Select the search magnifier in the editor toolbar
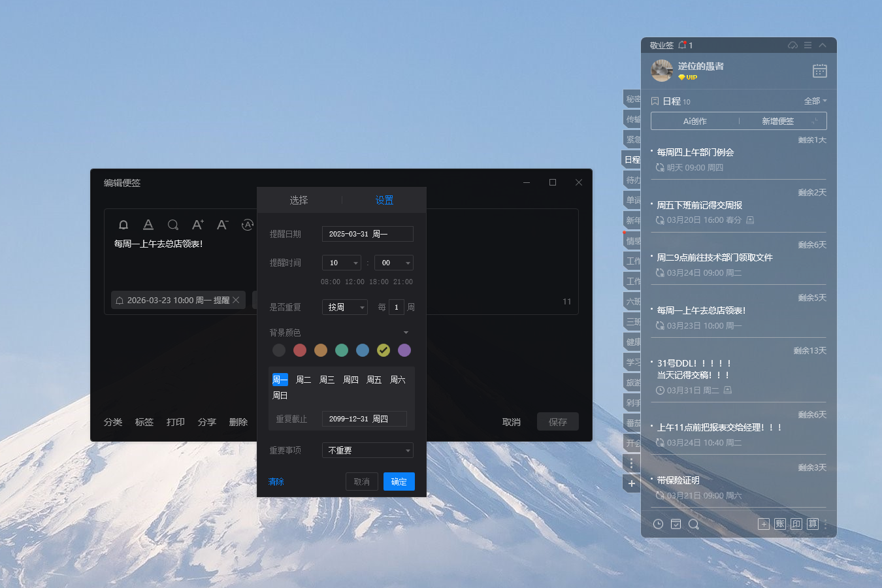The width and height of the screenshot is (882, 588). click(173, 225)
